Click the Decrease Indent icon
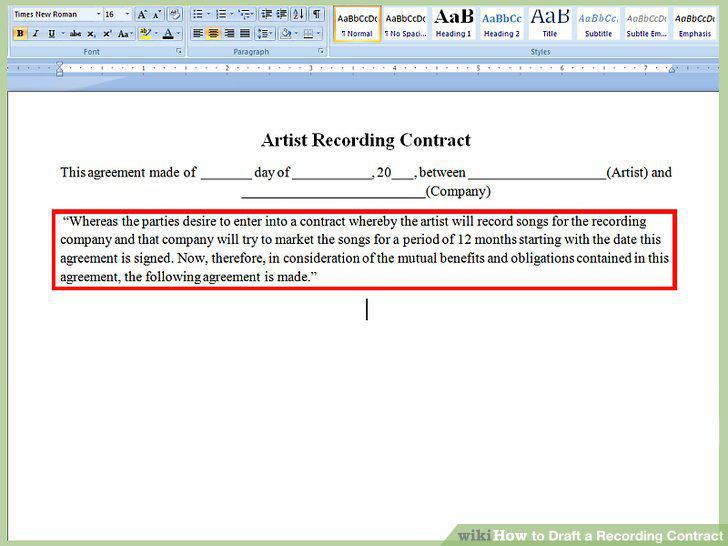 [266, 14]
